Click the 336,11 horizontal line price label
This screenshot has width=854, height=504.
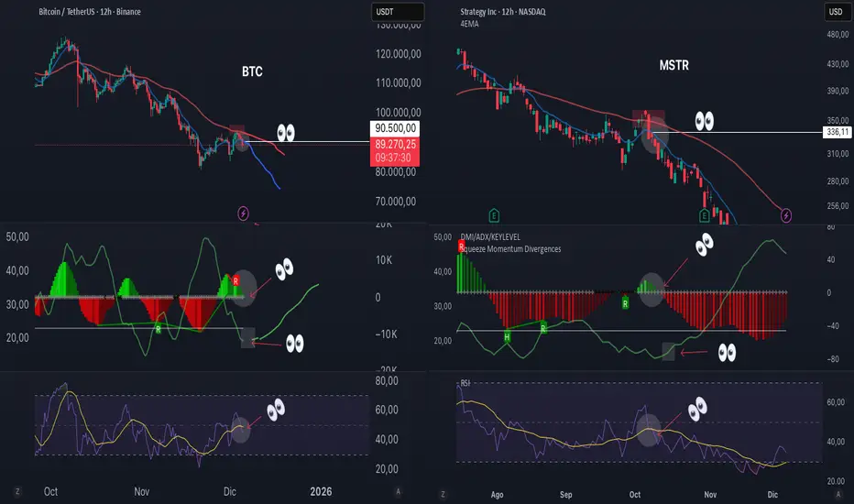[x=838, y=132]
